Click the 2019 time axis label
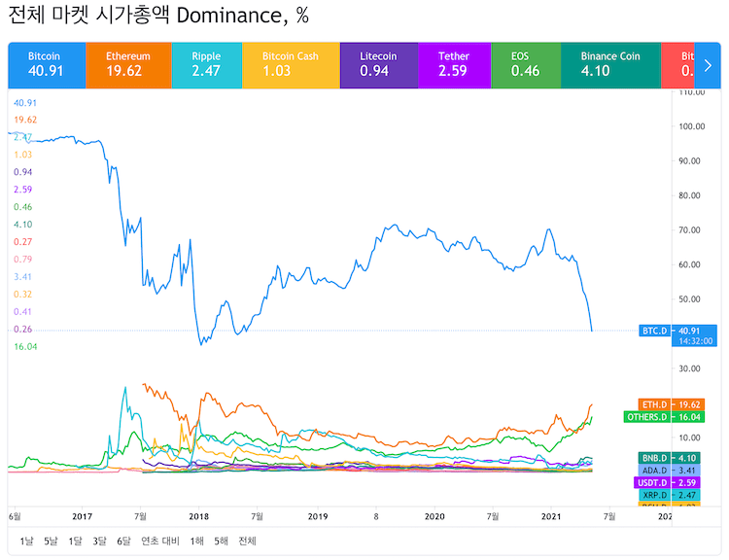Image resolution: width=729 pixels, height=560 pixels. click(318, 516)
